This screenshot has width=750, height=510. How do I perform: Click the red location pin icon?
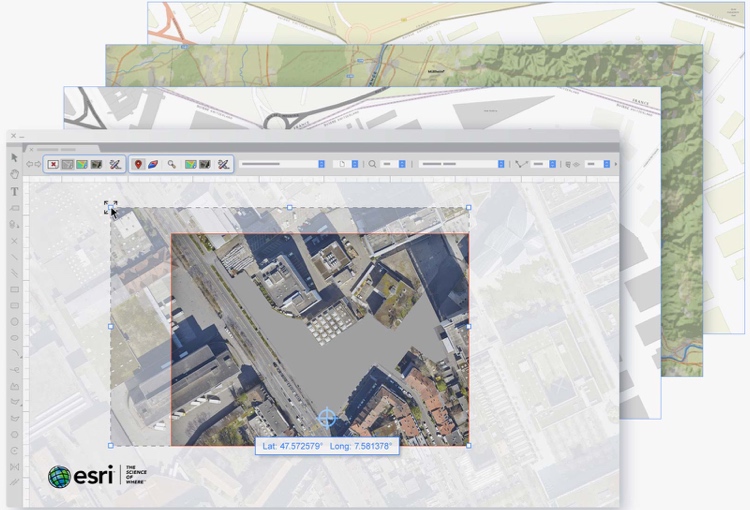(x=138, y=164)
